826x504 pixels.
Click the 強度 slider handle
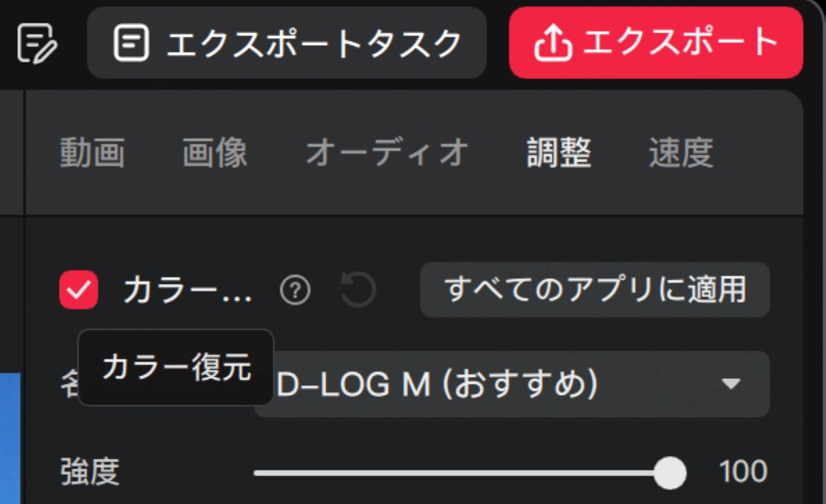pos(670,473)
